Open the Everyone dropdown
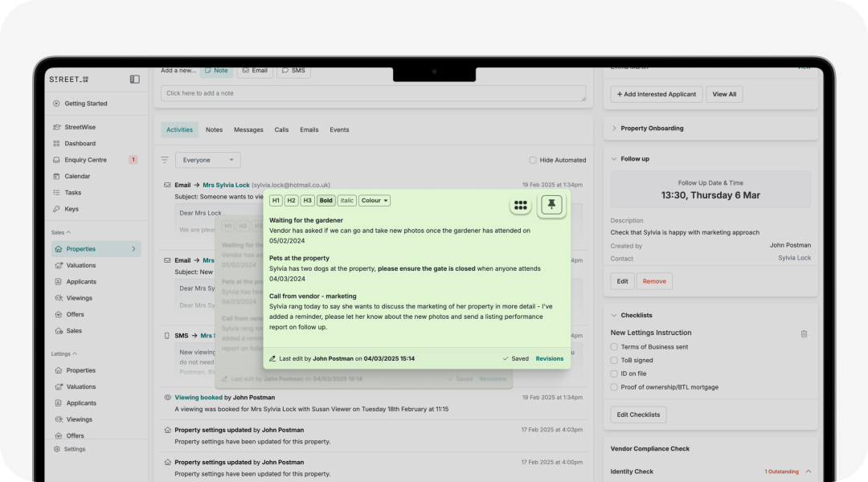This screenshot has width=868, height=482. (207, 160)
